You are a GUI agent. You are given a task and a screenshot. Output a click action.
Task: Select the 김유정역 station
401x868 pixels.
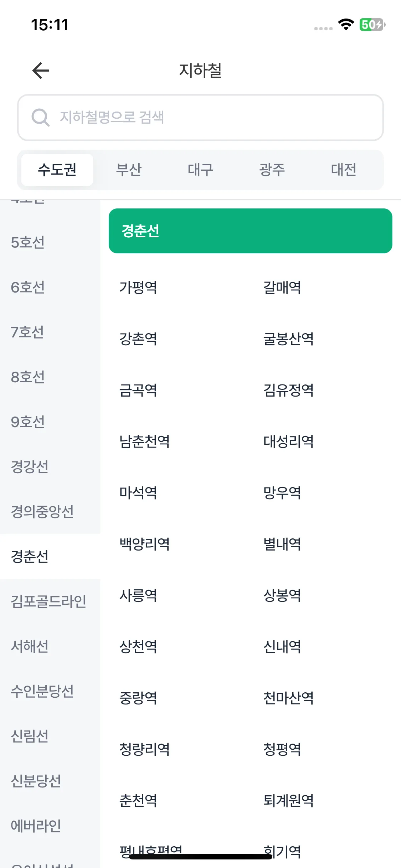click(x=288, y=390)
